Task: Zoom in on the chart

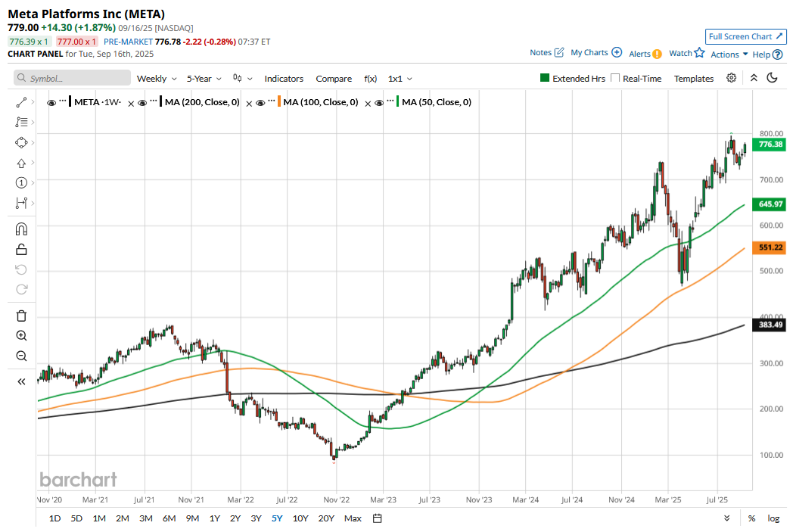Action: [21, 335]
